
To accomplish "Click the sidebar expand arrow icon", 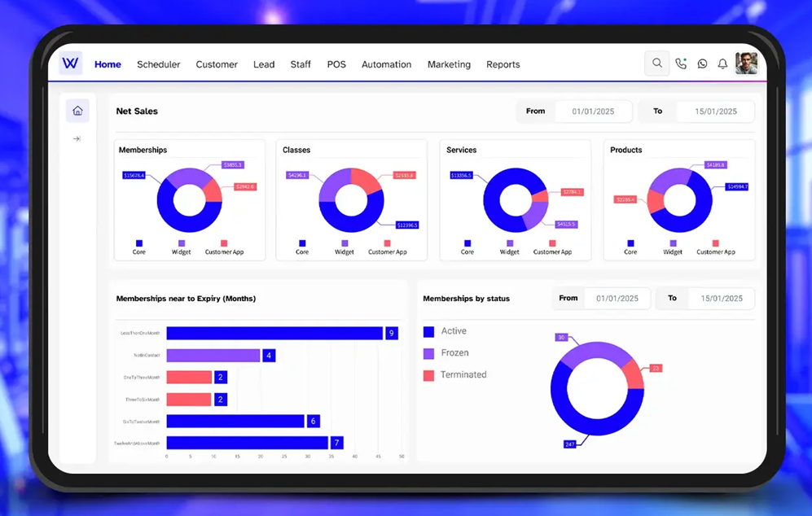I will [77, 138].
